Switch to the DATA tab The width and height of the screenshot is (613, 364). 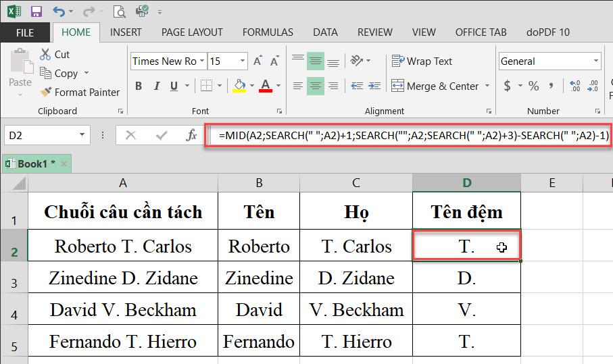325,32
